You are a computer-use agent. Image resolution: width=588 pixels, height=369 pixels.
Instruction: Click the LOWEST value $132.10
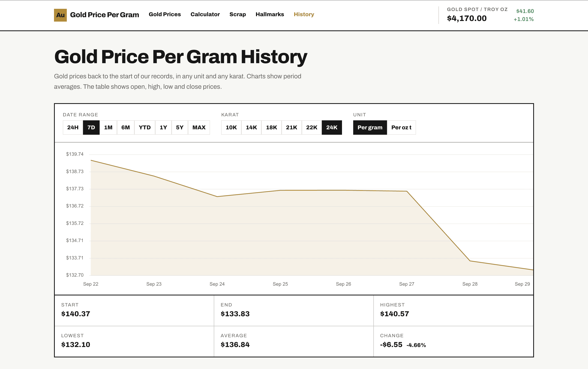tap(75, 345)
